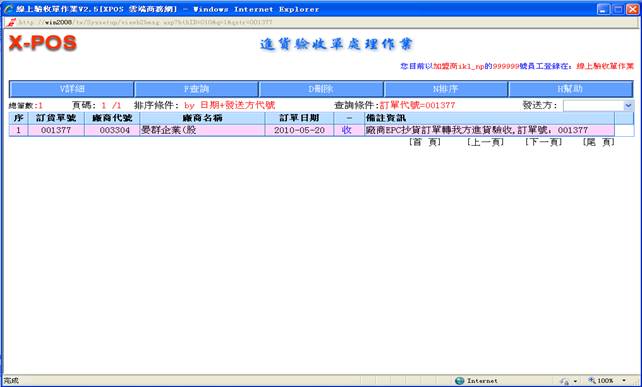Go to 上一頁 previous page link
Image resolution: width=642 pixels, height=387 pixels.
pos(485,142)
